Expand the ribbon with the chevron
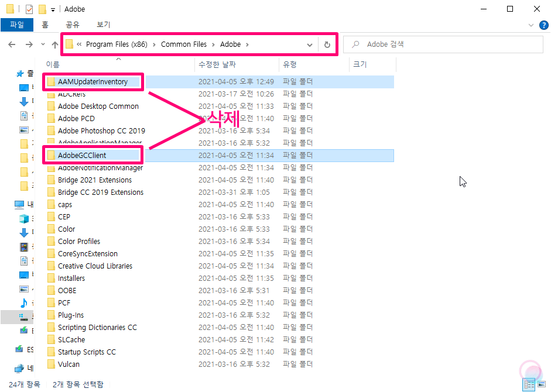The height and width of the screenshot is (392, 551). point(531,25)
